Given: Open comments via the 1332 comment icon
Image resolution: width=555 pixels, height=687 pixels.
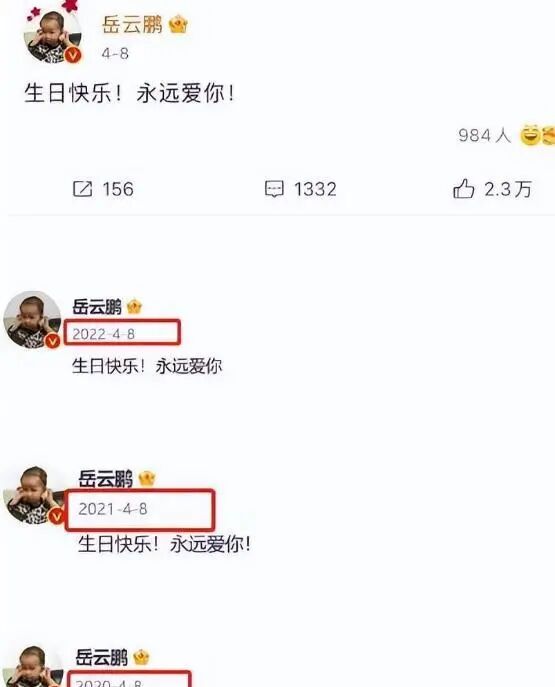Looking at the screenshot, I should click(274, 189).
